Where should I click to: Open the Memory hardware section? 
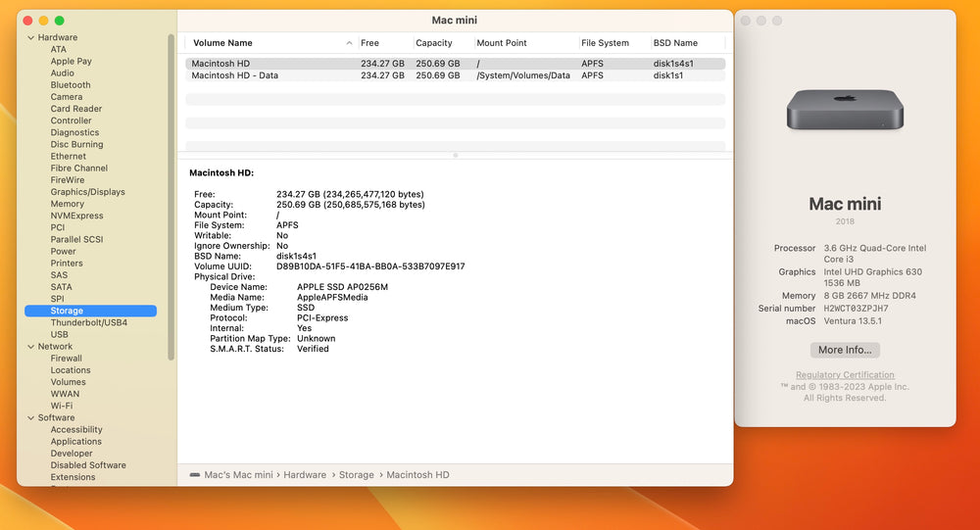click(67, 204)
